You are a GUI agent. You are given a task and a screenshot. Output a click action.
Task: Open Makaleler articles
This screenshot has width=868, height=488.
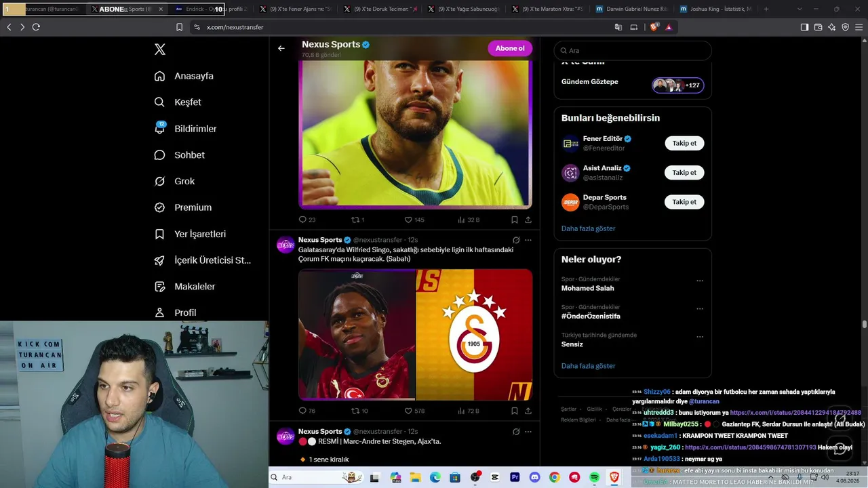(x=184, y=287)
